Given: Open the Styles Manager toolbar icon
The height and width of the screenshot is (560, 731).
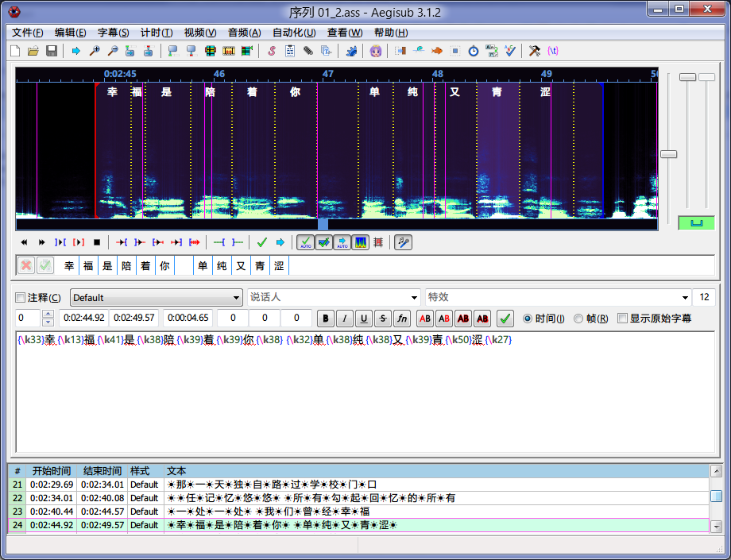Looking at the screenshot, I should 271,51.
